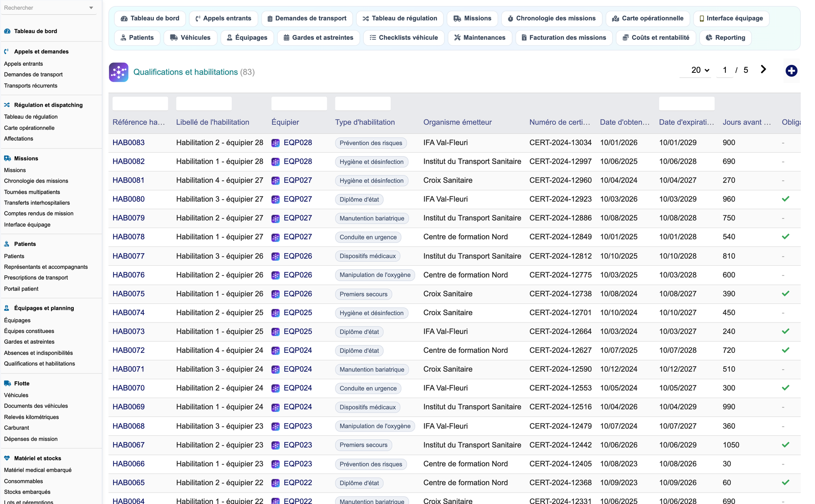
Task: Click the Type d'habilitation filter field
Action: coord(363,103)
